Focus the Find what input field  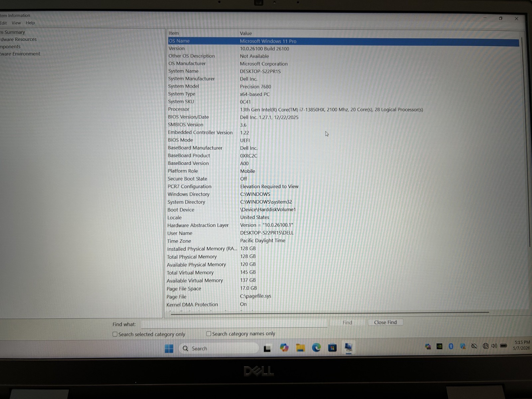pos(234,324)
